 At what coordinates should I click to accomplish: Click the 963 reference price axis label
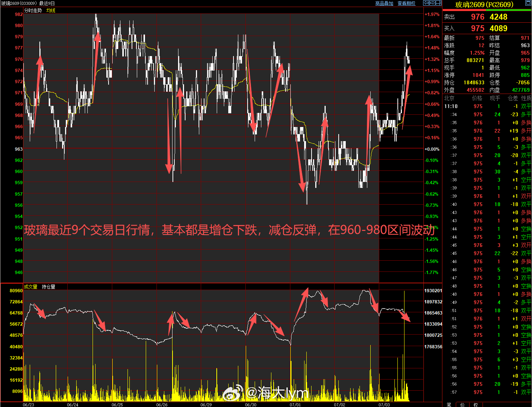19,149
